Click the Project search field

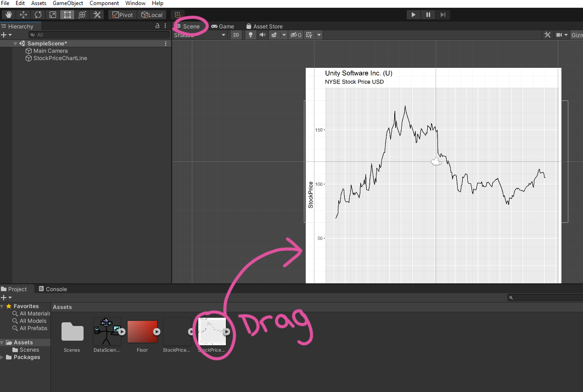(x=545, y=298)
